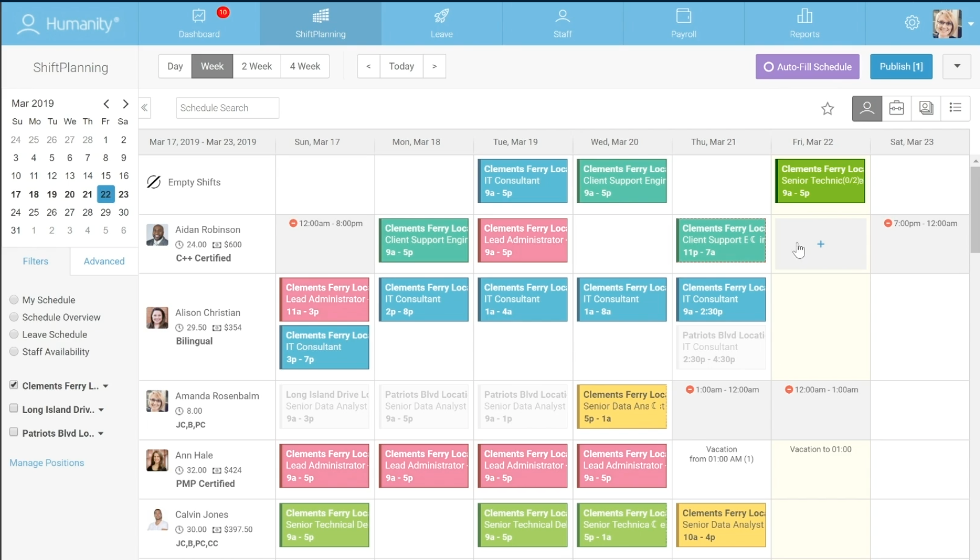Viewport: 980px width, 560px height.
Task: Click the Schedule Search field
Action: coord(227,108)
